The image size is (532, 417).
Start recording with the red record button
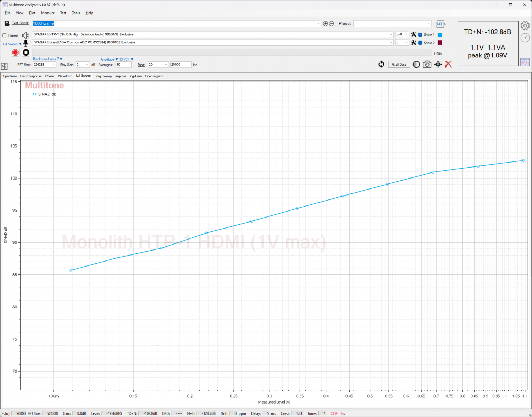pos(15,53)
